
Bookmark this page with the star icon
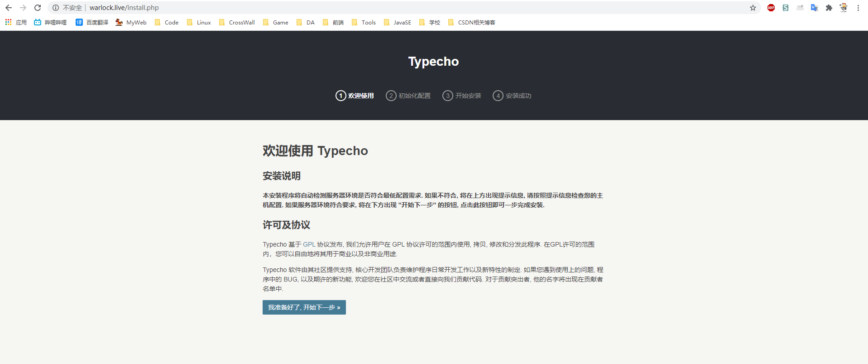(x=753, y=8)
